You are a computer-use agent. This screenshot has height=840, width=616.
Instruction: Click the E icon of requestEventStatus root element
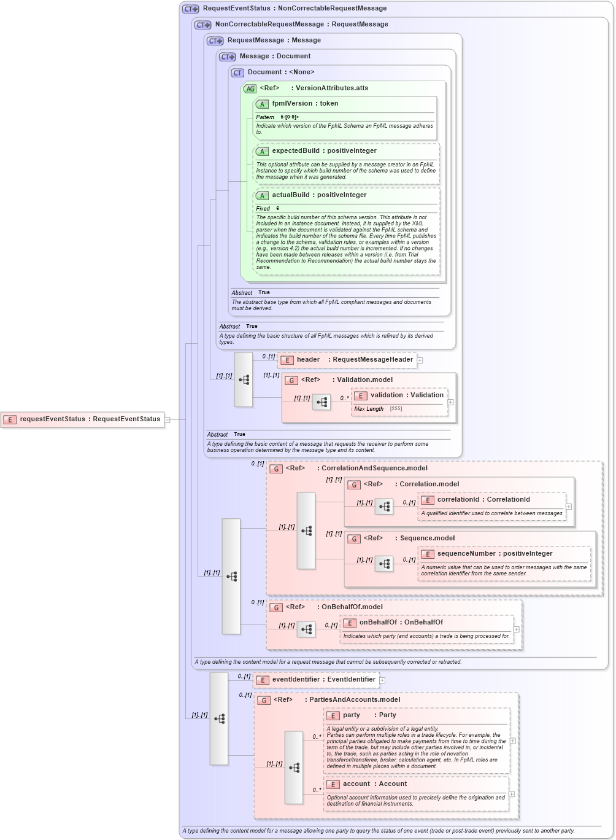[10, 419]
